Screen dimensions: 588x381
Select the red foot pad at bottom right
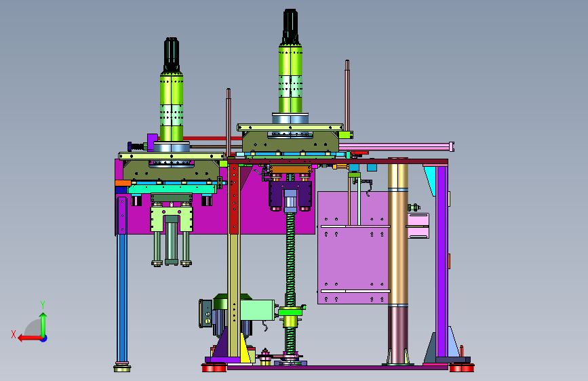tap(462, 368)
